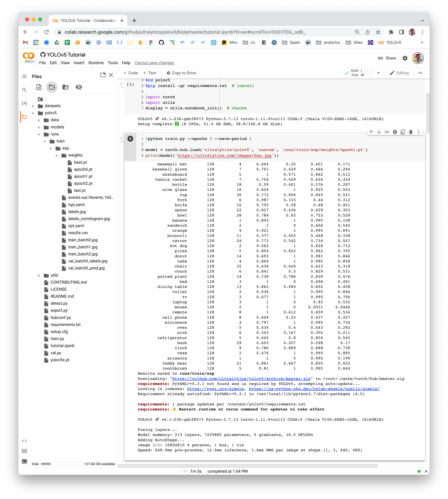Mount Google Drive in Files panel
The image size is (448, 499).
(65, 87)
